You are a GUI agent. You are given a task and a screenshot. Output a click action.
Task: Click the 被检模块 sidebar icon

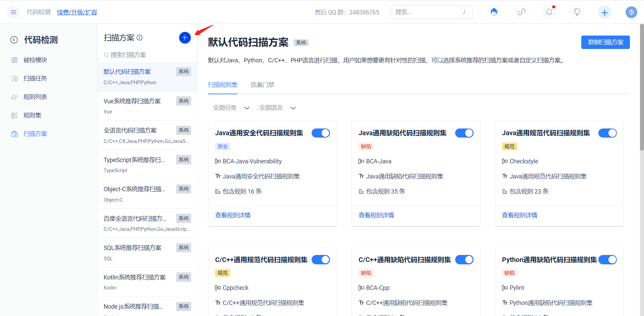pos(14,60)
